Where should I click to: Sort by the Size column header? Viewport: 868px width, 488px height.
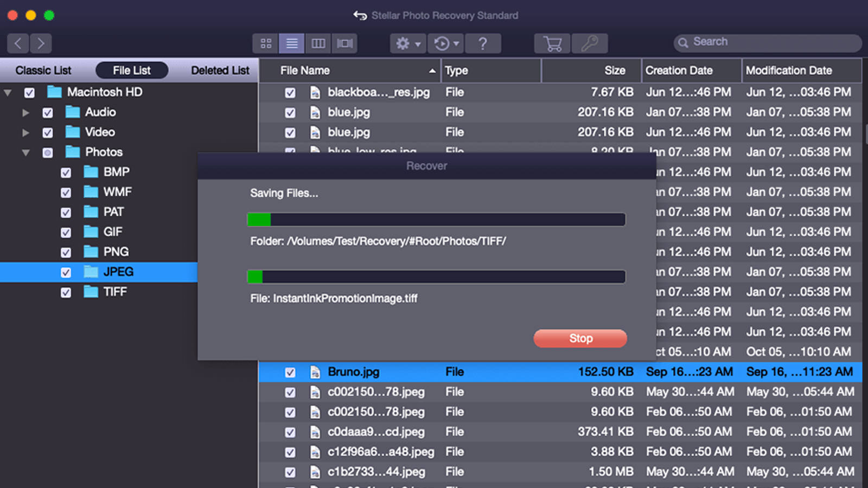591,70
